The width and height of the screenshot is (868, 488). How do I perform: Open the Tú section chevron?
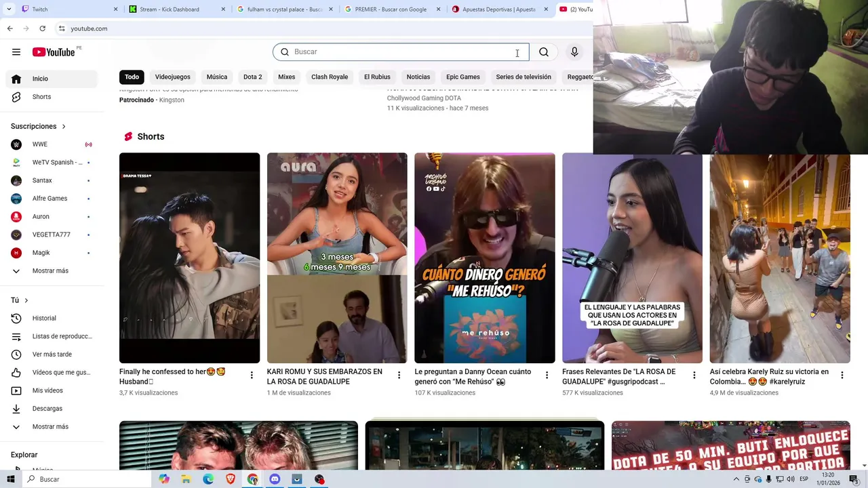point(26,300)
